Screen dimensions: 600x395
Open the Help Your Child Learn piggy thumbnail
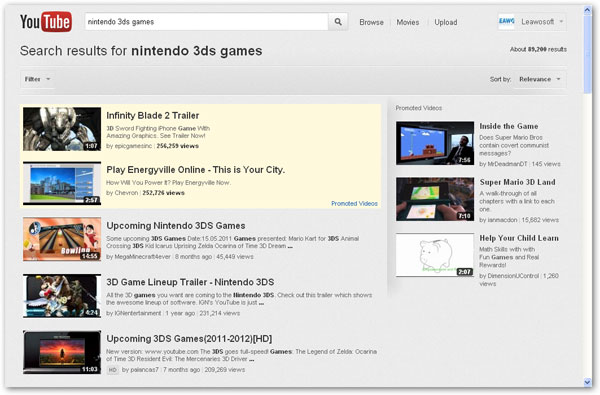(435, 255)
